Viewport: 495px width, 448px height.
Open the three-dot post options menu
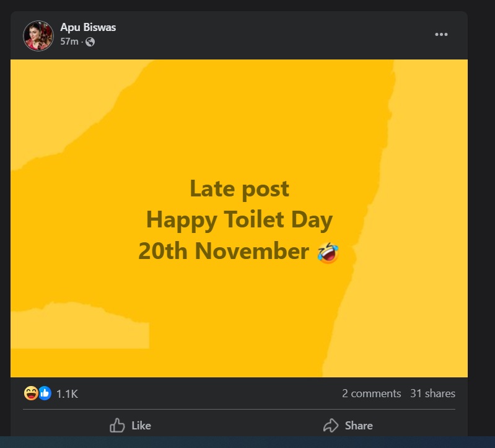point(441,35)
